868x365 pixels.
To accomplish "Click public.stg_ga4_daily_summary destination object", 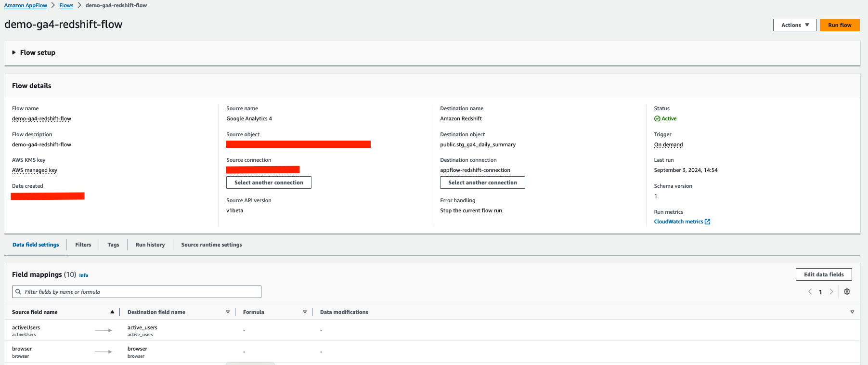I will point(478,144).
